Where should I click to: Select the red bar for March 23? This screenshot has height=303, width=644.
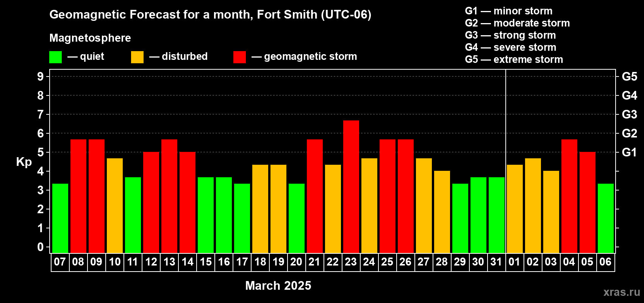tap(351, 187)
